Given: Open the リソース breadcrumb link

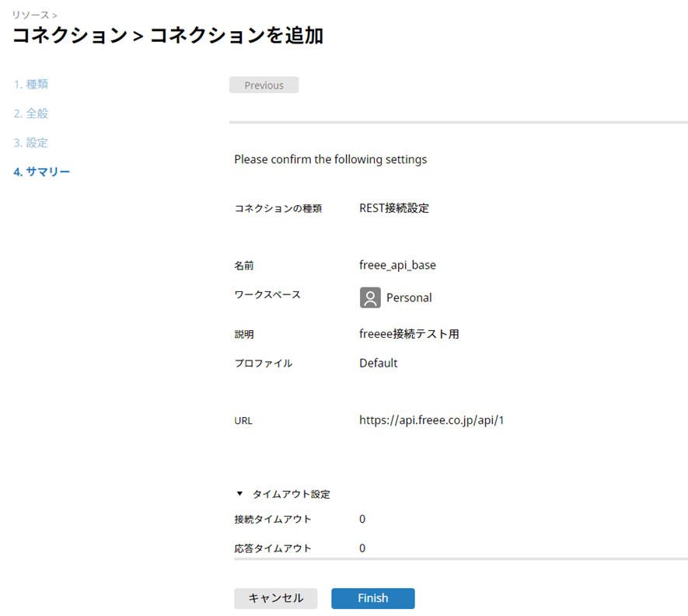Looking at the screenshot, I should (31, 15).
